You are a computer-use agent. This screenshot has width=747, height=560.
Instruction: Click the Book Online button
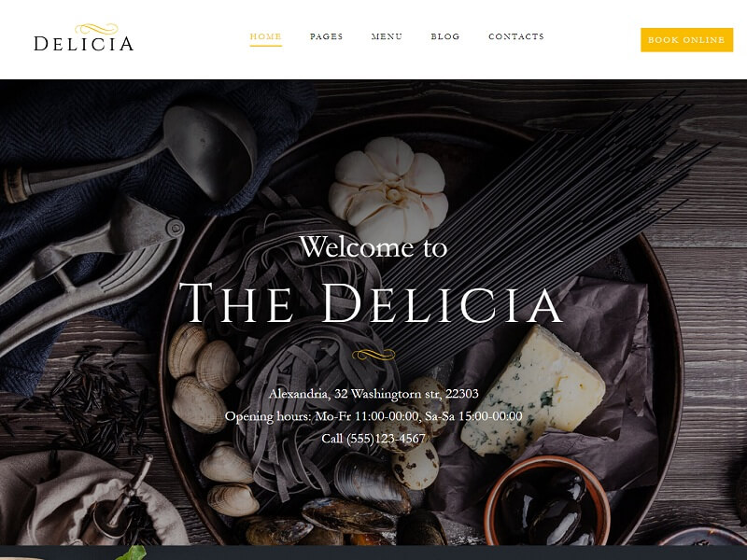686,40
